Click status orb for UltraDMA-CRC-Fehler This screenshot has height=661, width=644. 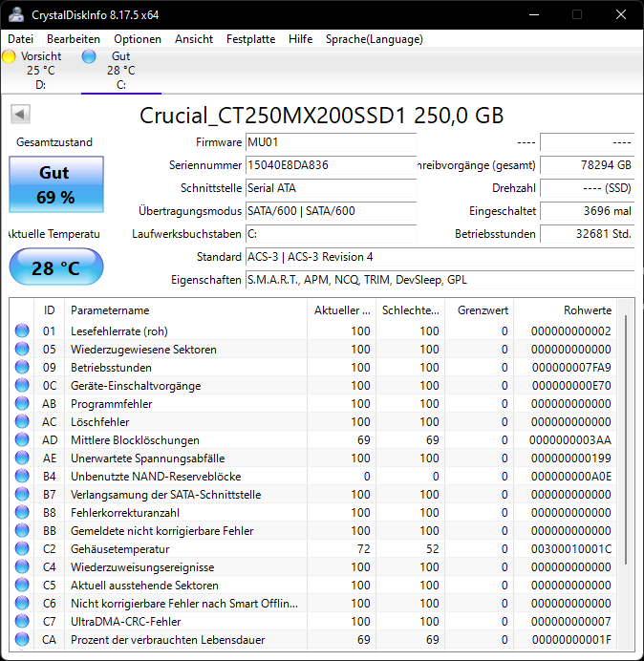[22, 621]
